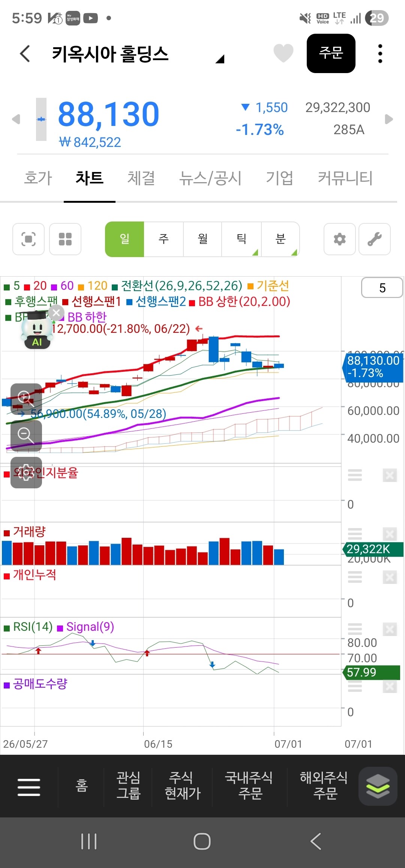This screenshot has width=405, height=868.
Task: Open 관심 그룹 in bottom bar
Action: 128,786
